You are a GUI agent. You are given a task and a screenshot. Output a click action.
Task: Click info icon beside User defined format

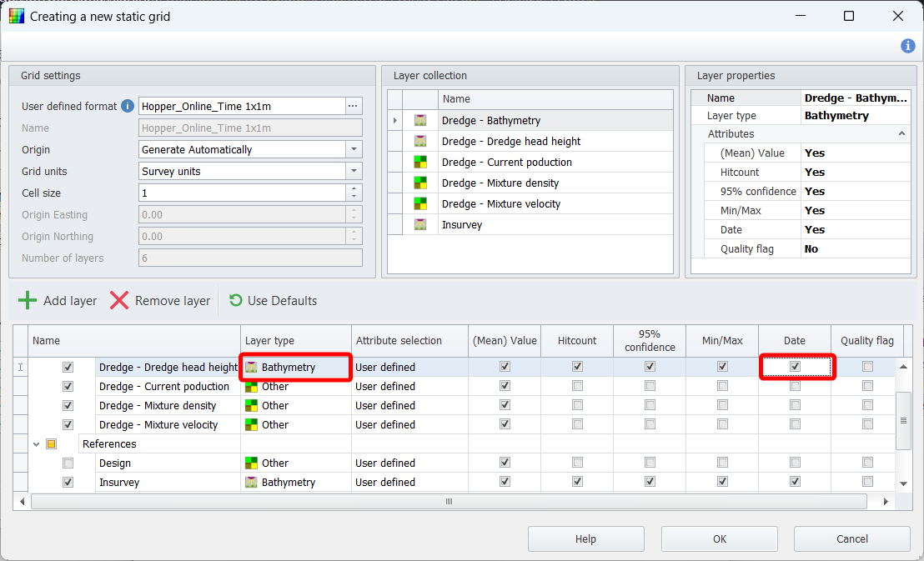click(128, 106)
